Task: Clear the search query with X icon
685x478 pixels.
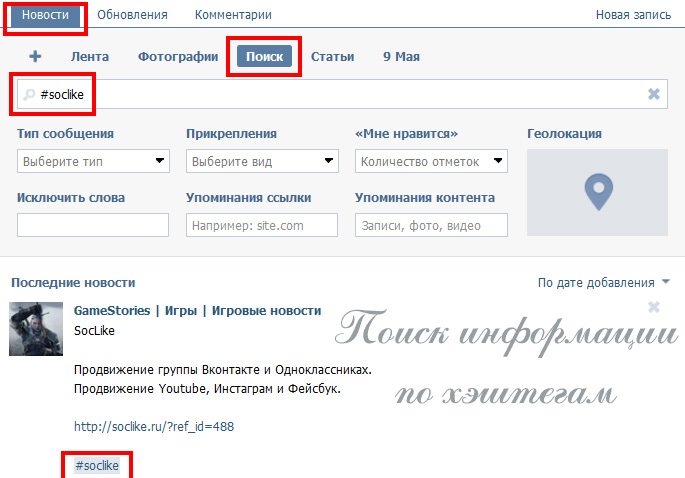Action: click(x=654, y=94)
